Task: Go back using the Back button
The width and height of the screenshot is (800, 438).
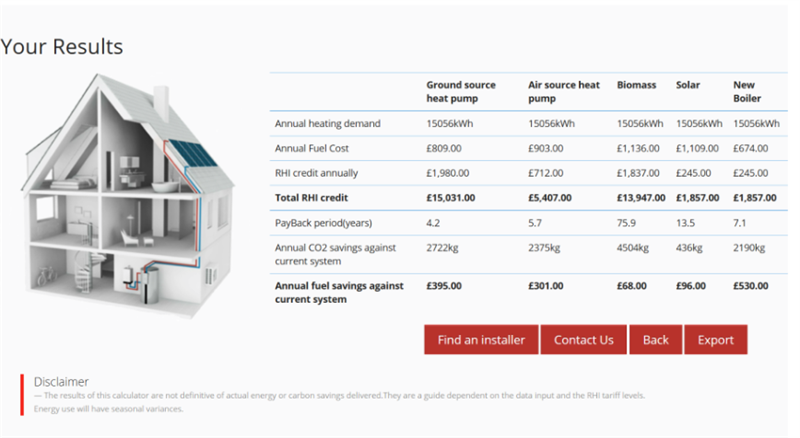Action: point(656,340)
